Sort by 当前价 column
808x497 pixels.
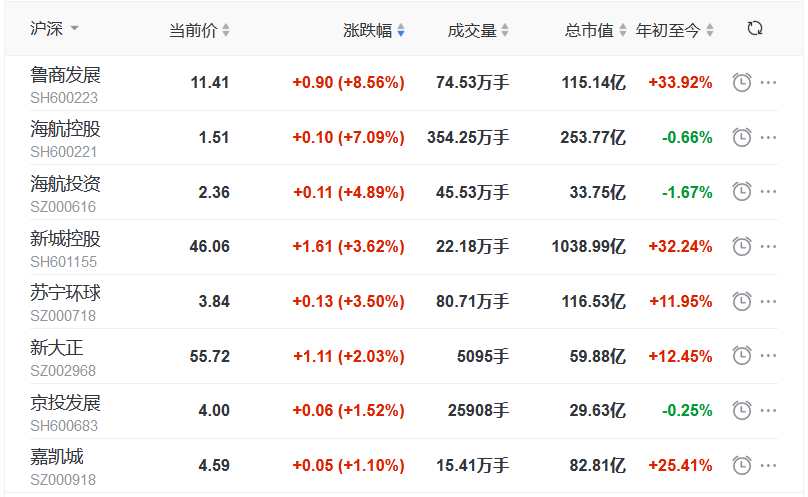coord(199,30)
